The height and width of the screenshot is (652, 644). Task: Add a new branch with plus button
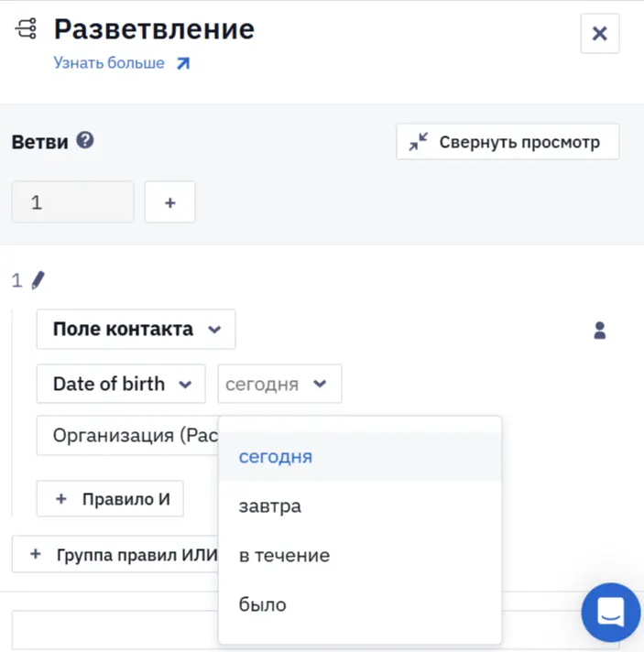pos(169,202)
